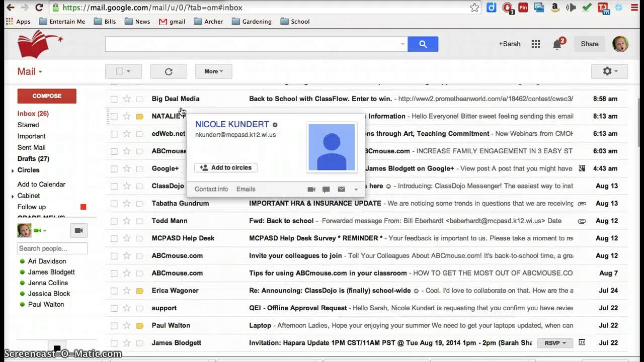The image size is (644, 362).
Task: Select the Big Deal Media email checkbox
Action: coord(114,99)
